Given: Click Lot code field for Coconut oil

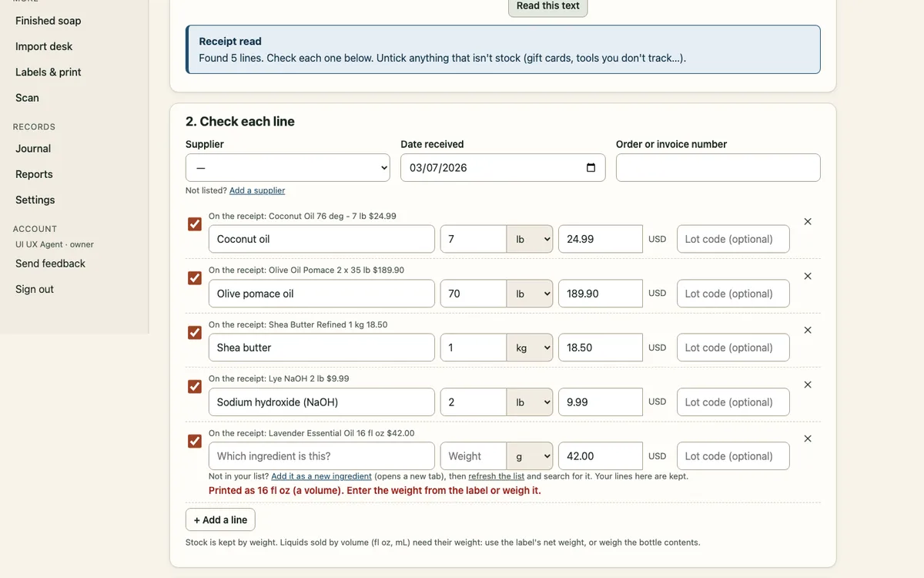Looking at the screenshot, I should [x=733, y=239].
